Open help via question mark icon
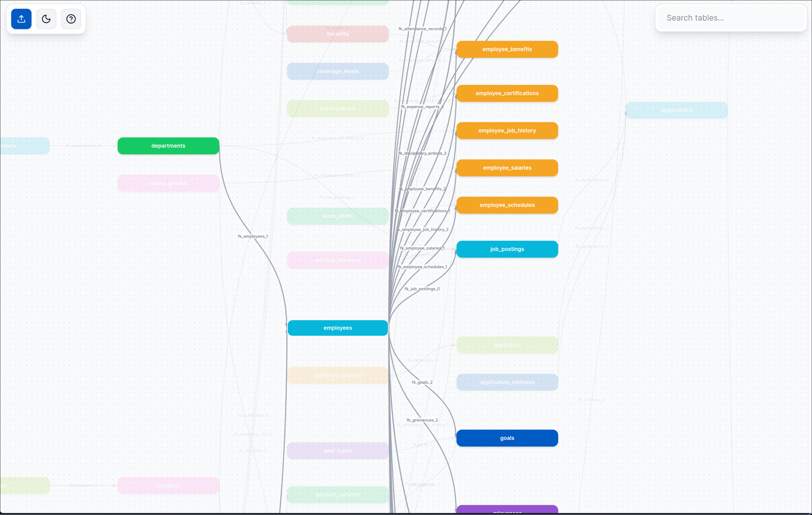The height and width of the screenshot is (515, 812). click(71, 19)
